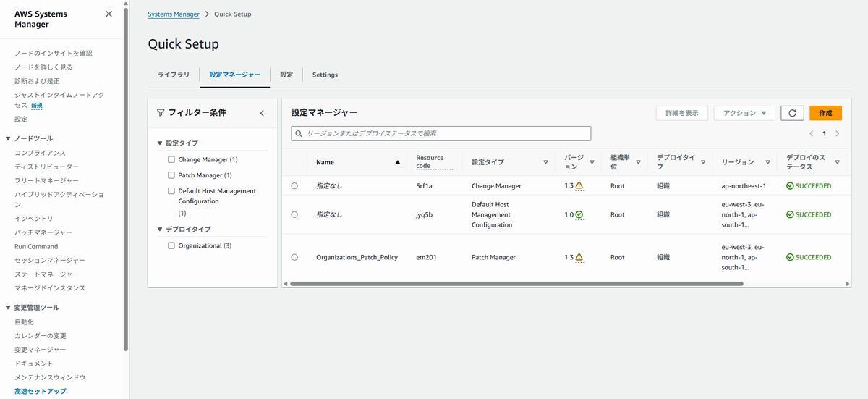
Task: Open セッションマネージャー in sidebar
Action: [x=50, y=260]
